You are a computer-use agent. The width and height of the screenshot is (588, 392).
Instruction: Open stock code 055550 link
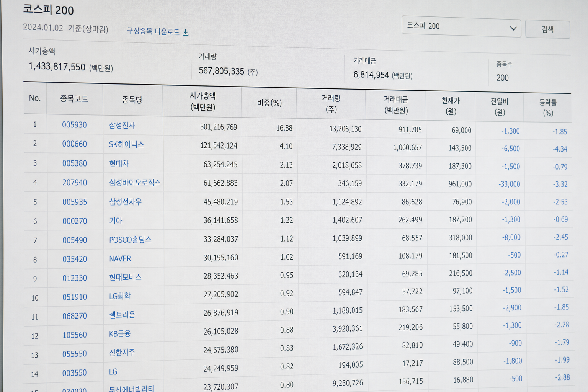click(75, 354)
